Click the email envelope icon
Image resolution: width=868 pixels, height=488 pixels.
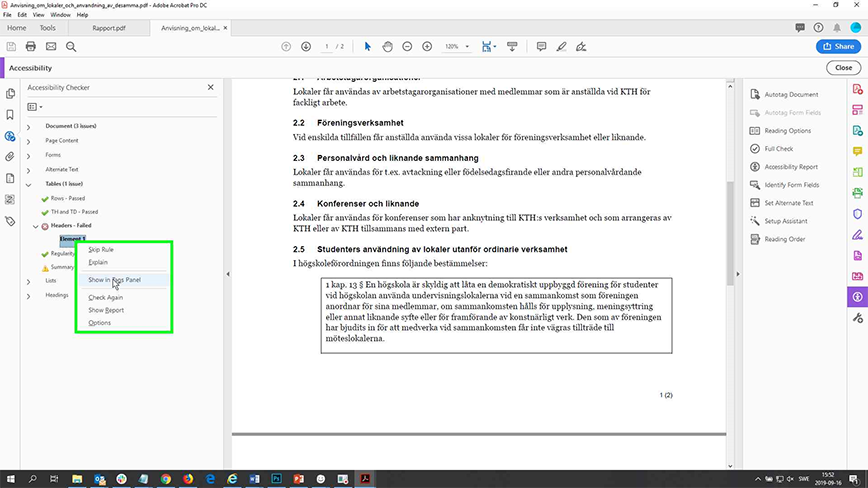[x=52, y=47]
